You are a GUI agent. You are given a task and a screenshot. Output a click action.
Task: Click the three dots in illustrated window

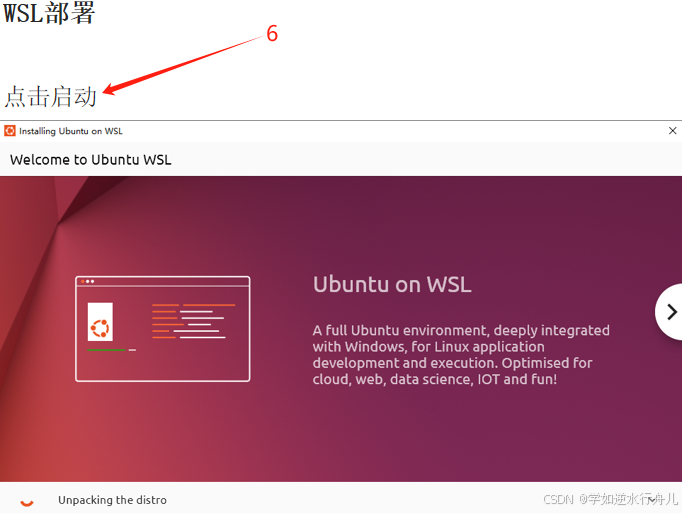[x=88, y=281]
